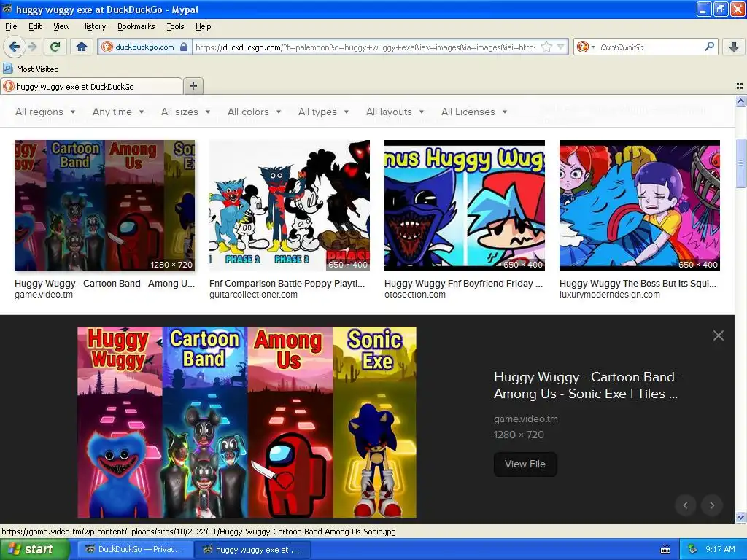Go back using the back arrow button
747x560 pixels.
(15, 47)
